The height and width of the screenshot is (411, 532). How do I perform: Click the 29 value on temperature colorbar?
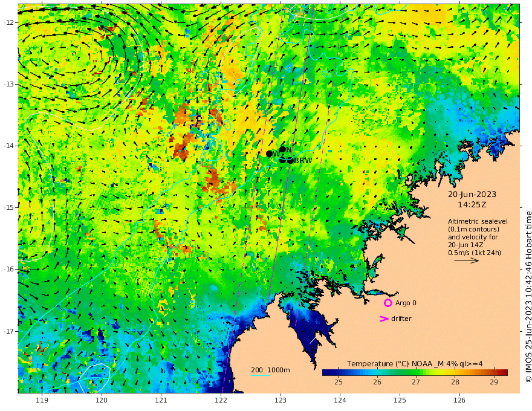point(494,382)
